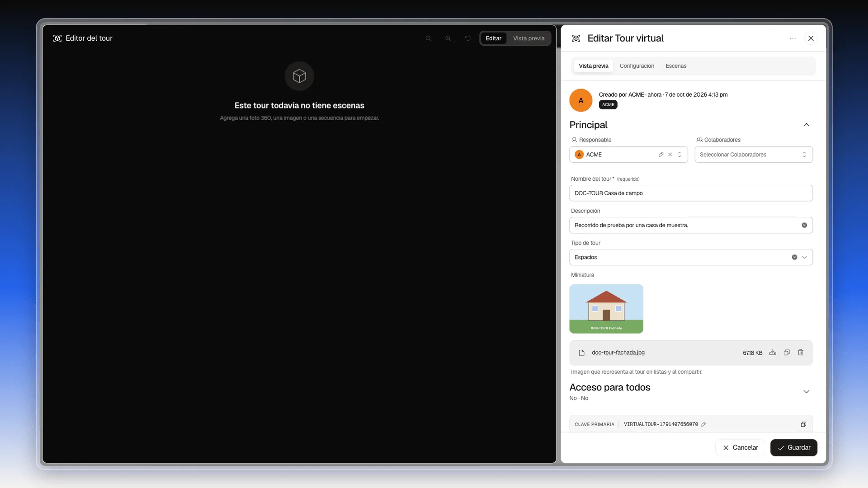868x488 pixels.
Task: Clear ACME from Responsable field
Action: pos(670,155)
